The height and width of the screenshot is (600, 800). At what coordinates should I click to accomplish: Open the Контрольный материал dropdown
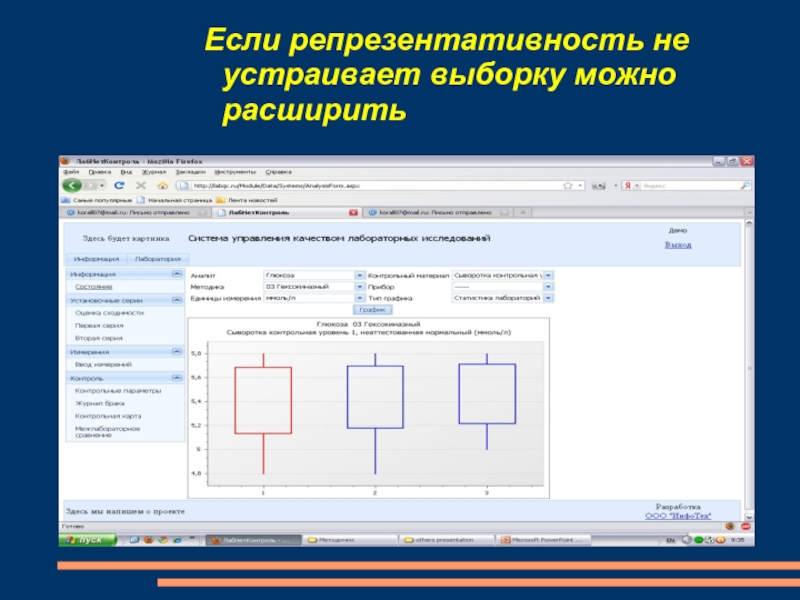point(548,276)
